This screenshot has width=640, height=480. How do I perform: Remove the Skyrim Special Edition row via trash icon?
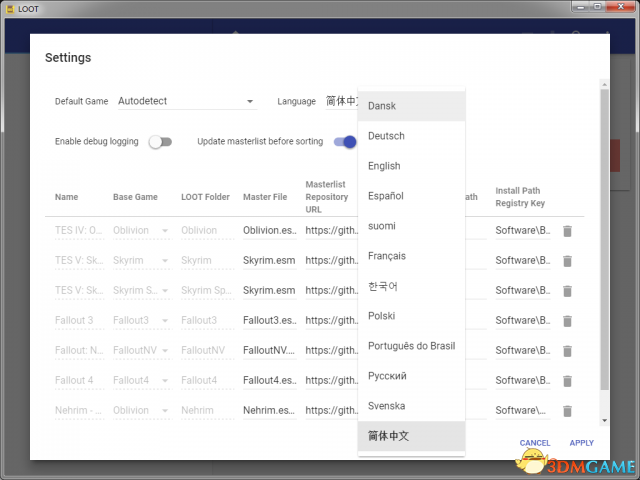(x=567, y=291)
